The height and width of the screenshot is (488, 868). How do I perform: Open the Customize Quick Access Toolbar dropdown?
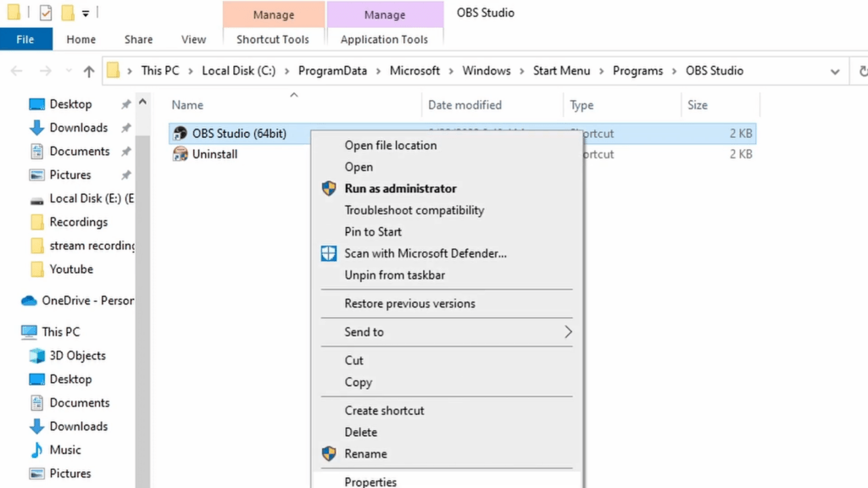[86, 14]
